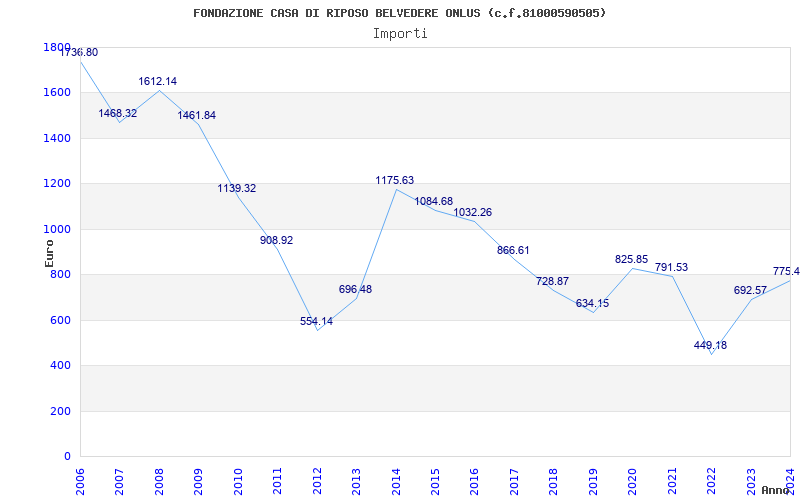The image size is (800, 500).
Task: Click the 2011 year label
Action: (x=278, y=481)
